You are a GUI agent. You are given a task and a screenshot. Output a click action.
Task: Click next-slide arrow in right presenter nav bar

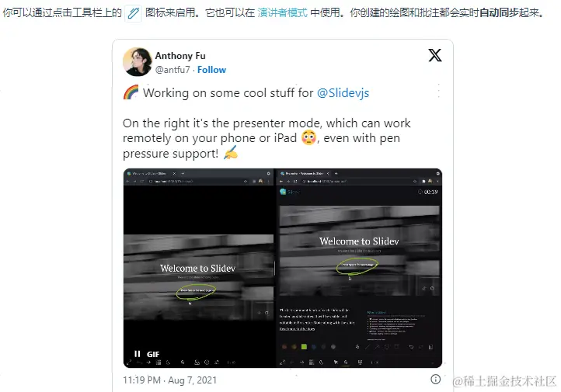coord(301,363)
